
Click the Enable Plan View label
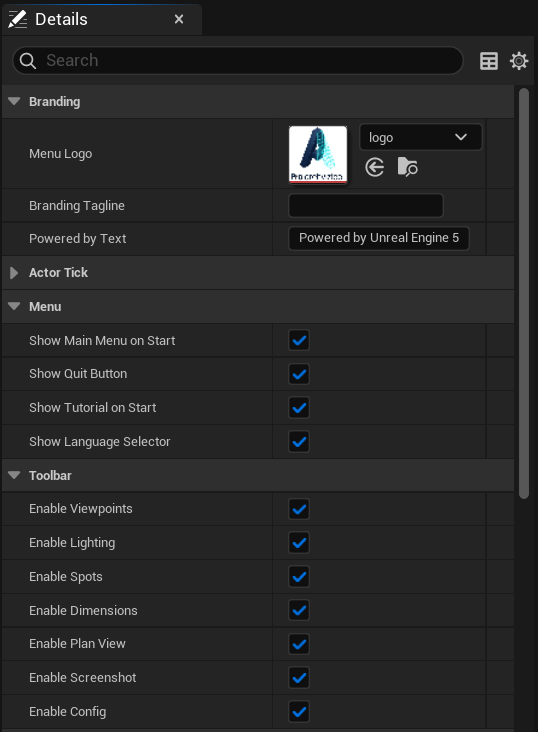(x=78, y=644)
